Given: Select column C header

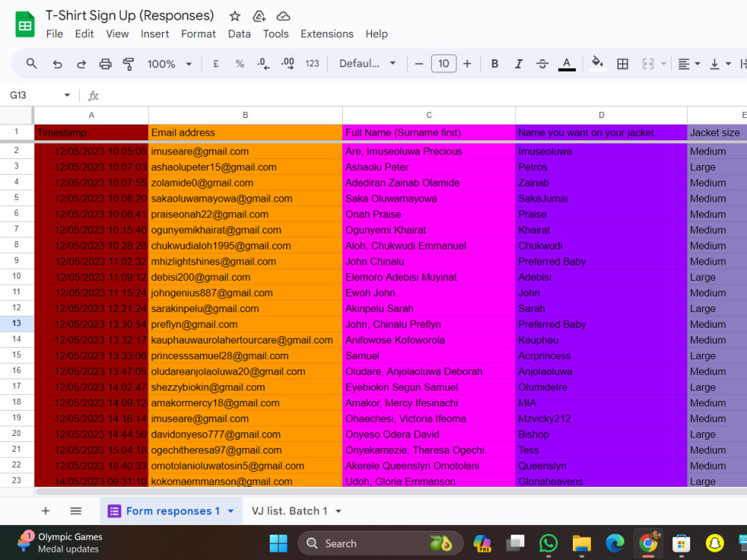Looking at the screenshot, I should click(429, 115).
